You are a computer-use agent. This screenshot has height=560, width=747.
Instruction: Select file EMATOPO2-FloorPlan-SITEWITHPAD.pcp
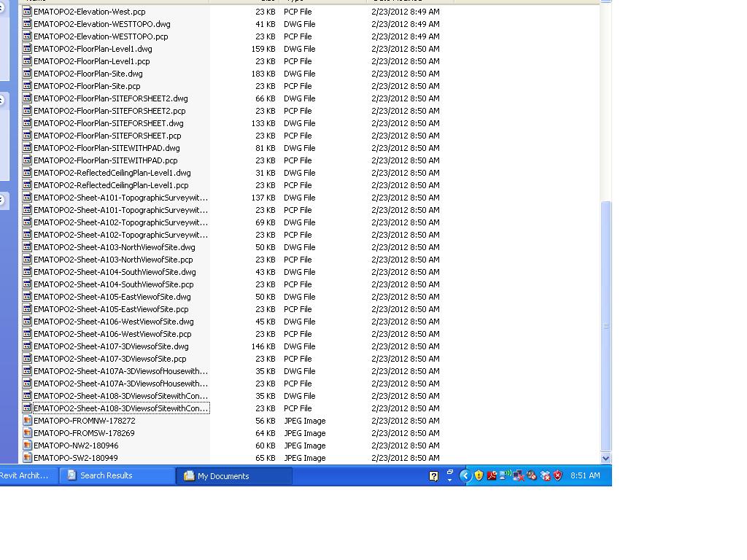[105, 160]
